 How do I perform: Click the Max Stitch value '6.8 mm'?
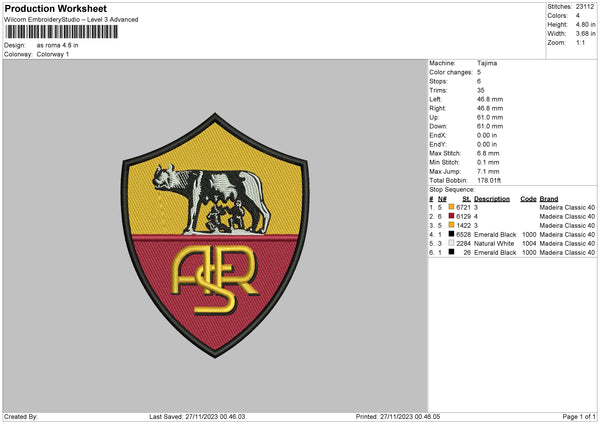[x=488, y=153]
